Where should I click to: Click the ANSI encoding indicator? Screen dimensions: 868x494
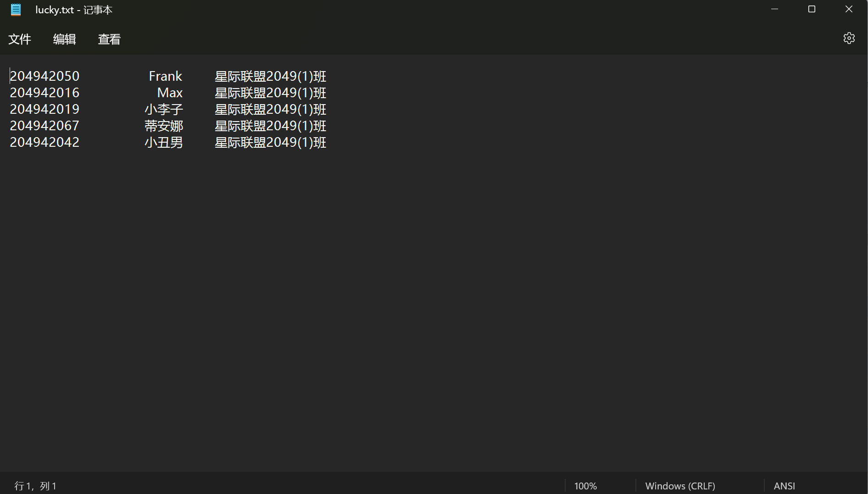(x=784, y=486)
